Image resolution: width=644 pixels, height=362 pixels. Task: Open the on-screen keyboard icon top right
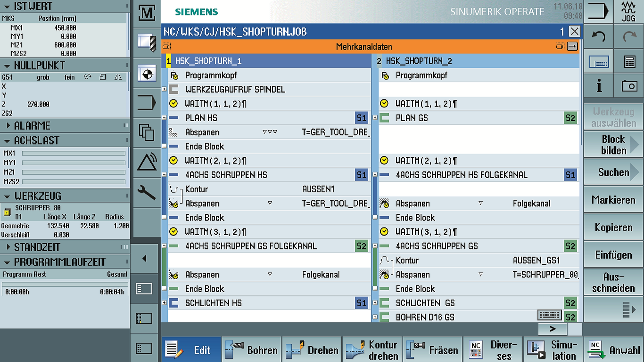tap(599, 62)
